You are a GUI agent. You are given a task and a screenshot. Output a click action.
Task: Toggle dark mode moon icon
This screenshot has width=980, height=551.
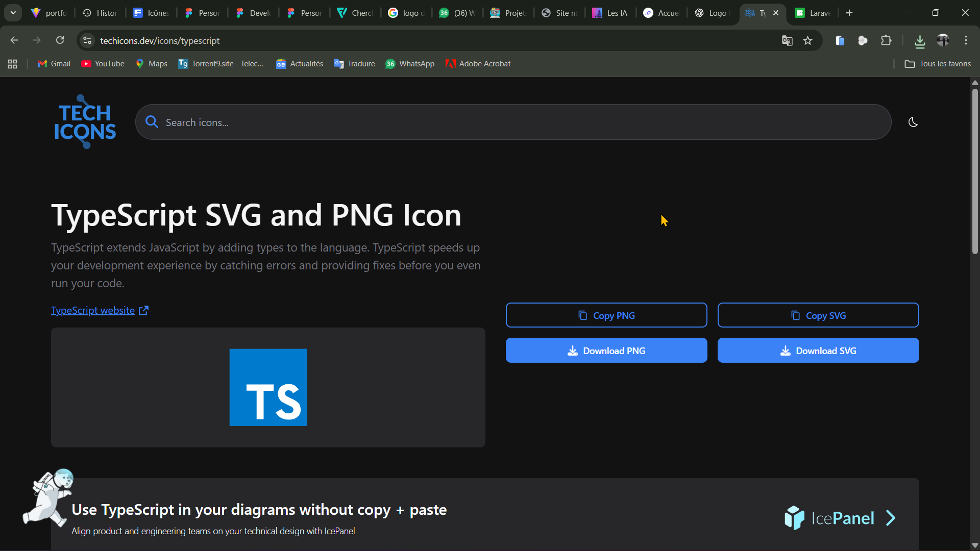[913, 122]
